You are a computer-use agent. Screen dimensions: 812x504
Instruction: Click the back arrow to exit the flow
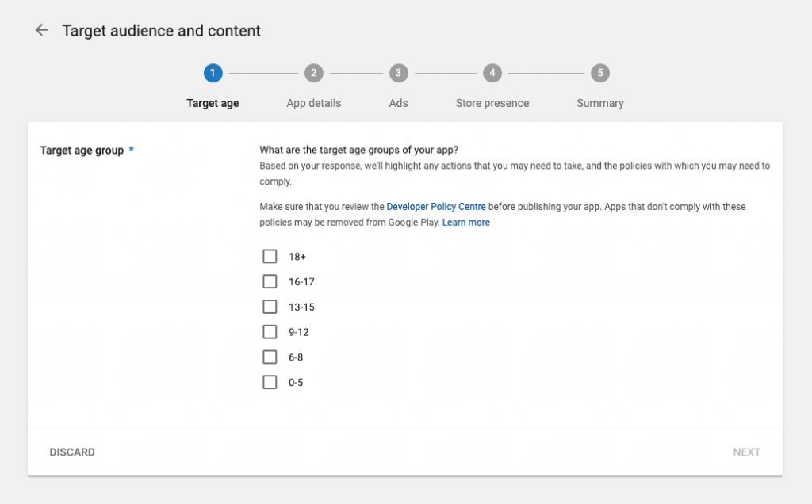41,30
